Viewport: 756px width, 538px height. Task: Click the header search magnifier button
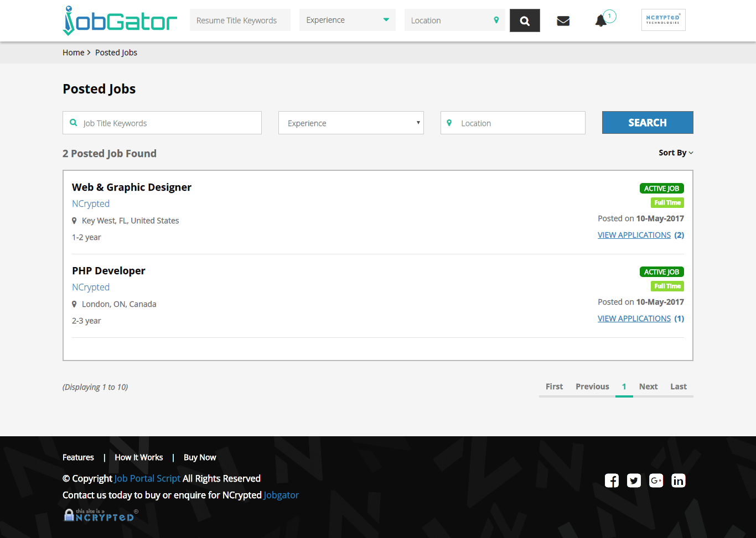coord(525,20)
